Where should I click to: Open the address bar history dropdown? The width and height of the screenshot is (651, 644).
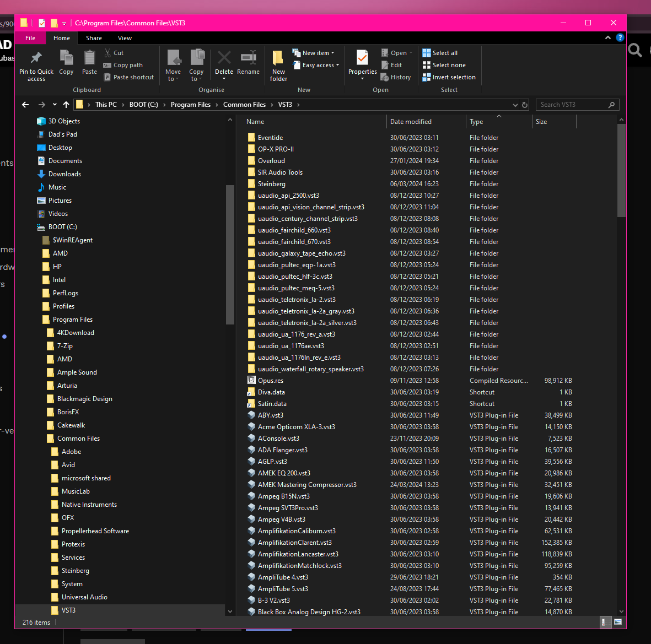515,105
